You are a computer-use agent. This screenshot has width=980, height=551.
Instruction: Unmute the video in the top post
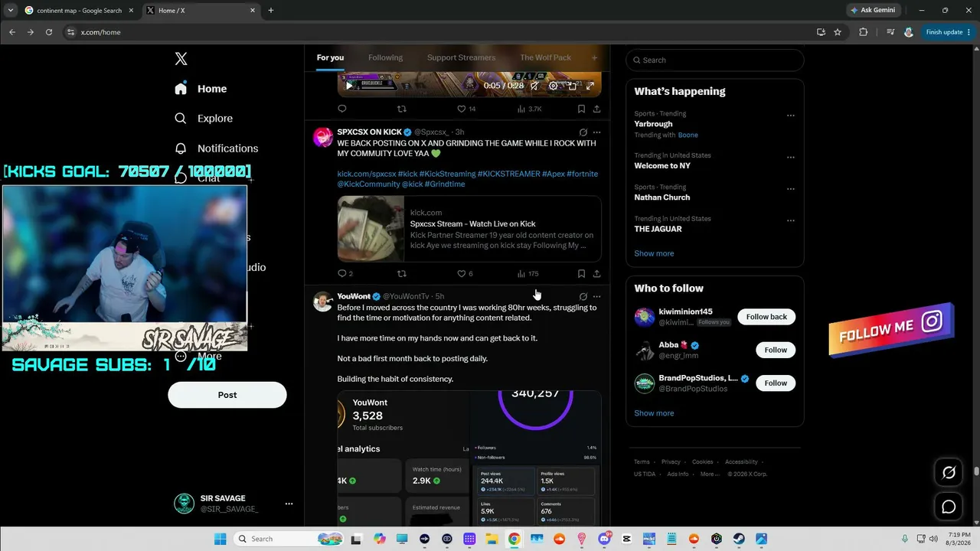tap(534, 86)
